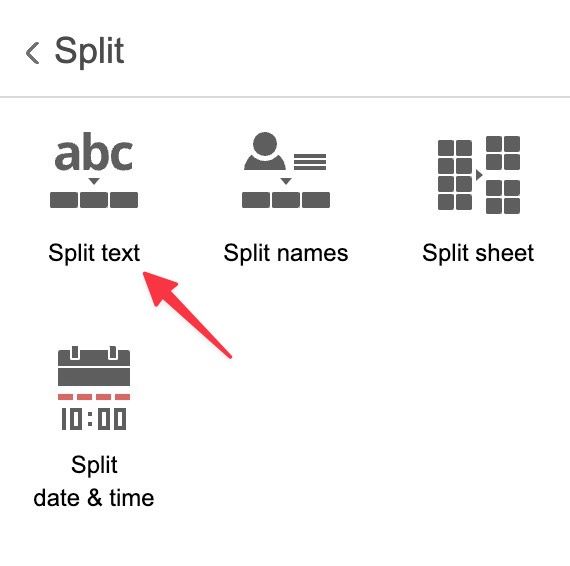Click the abc letters graphic
This screenshot has width=570, height=566.
94,152
